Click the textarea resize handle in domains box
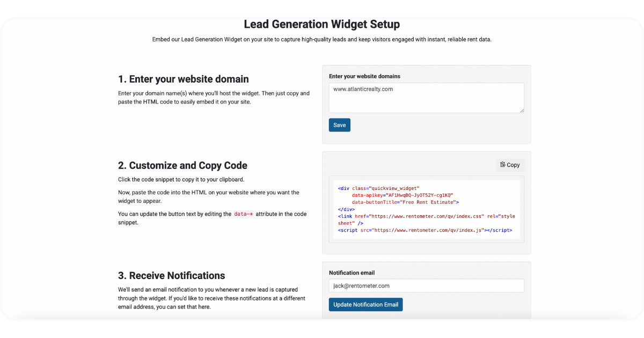 (x=521, y=110)
